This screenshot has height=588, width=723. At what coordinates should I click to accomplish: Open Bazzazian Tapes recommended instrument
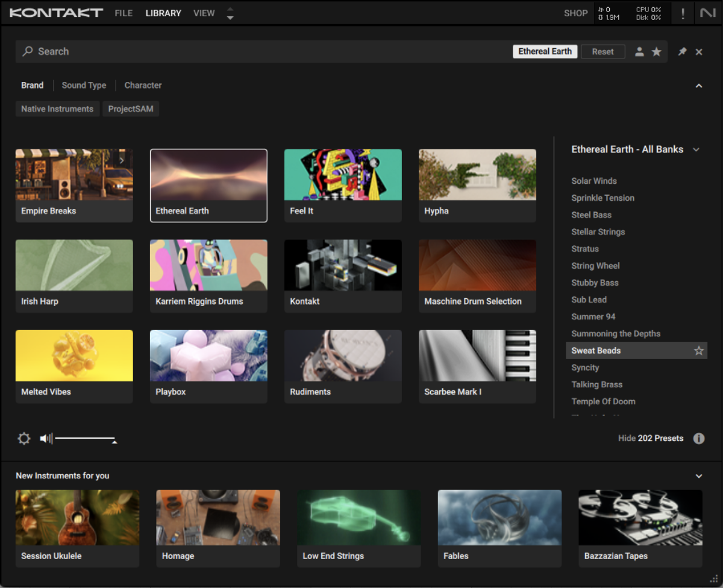(x=640, y=528)
